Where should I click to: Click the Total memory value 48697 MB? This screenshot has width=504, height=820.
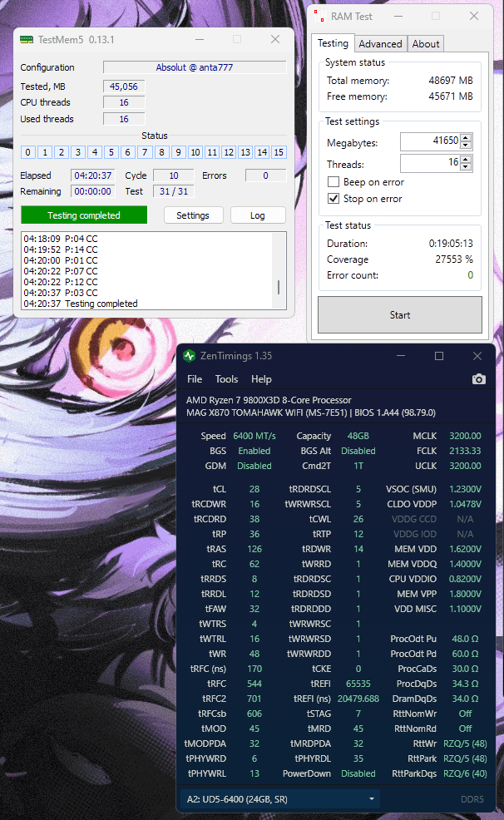point(451,81)
